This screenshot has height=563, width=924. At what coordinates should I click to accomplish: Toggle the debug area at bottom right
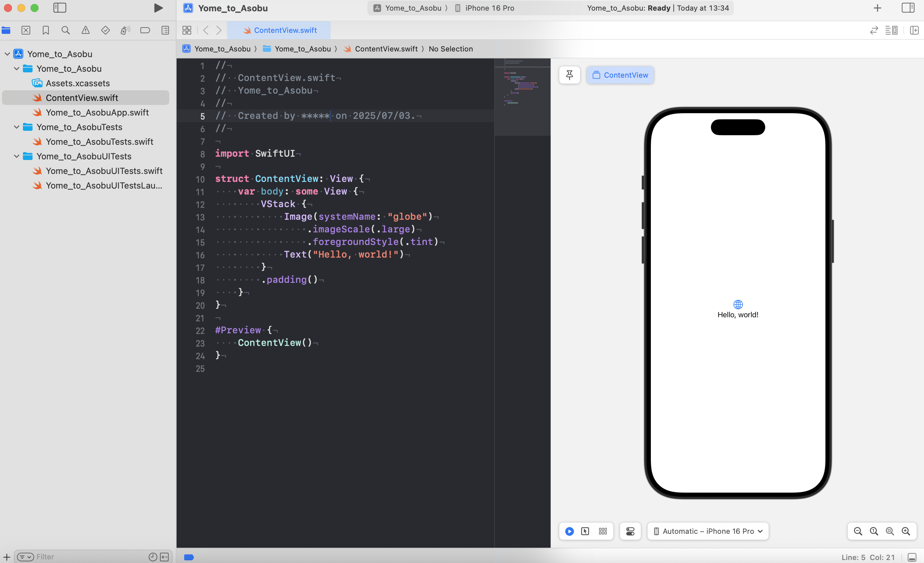coord(912,557)
